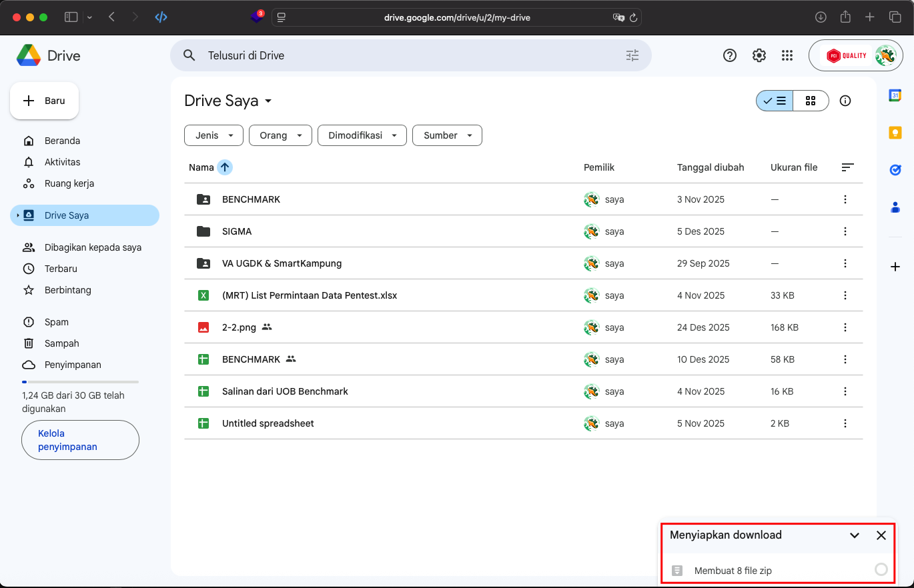Open the Help icon

click(729, 55)
